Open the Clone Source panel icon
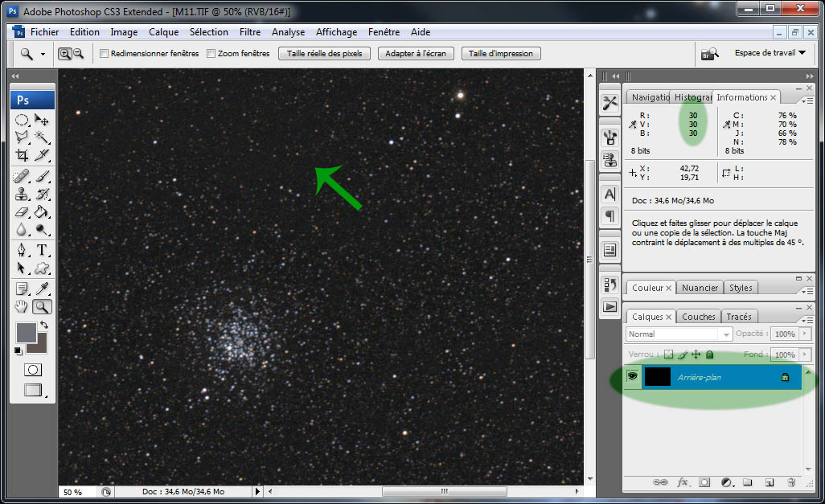Screen dimensions: 825x504 610,159
